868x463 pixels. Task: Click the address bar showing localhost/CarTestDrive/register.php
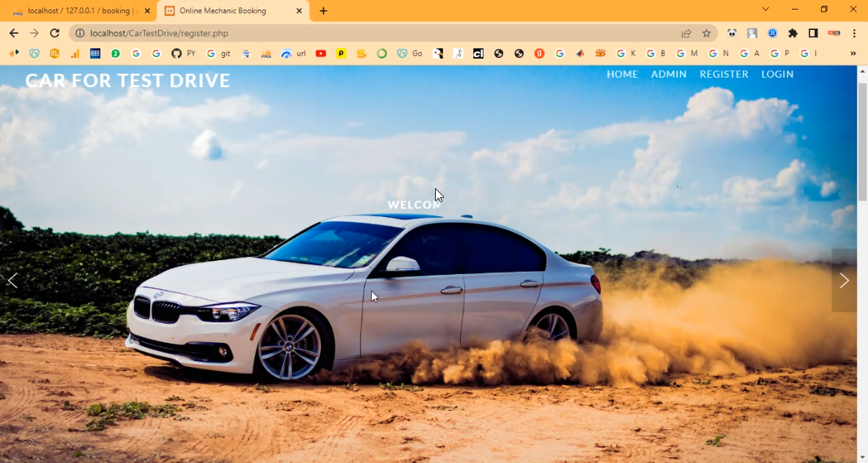366,33
